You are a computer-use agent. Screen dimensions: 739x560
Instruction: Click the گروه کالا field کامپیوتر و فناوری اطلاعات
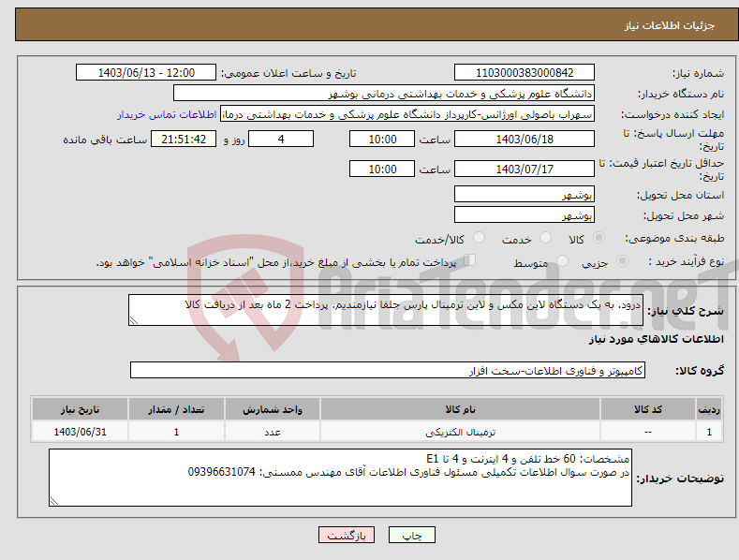click(388, 371)
